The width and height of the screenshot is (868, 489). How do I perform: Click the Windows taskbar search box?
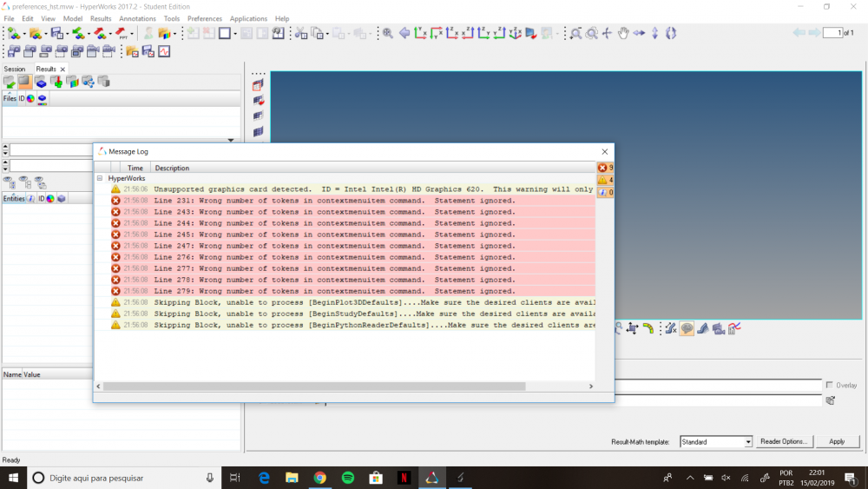click(124, 478)
